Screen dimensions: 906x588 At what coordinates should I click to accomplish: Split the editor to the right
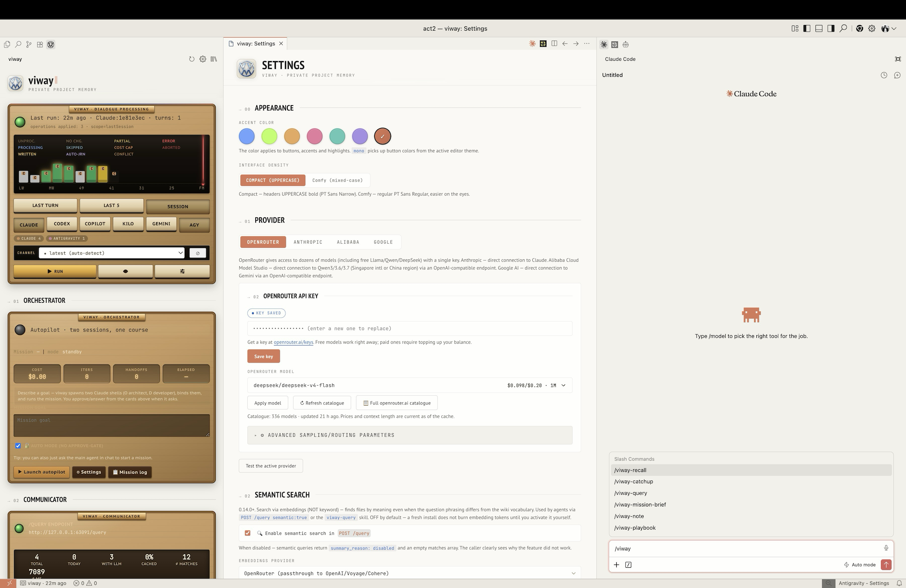[554, 43]
